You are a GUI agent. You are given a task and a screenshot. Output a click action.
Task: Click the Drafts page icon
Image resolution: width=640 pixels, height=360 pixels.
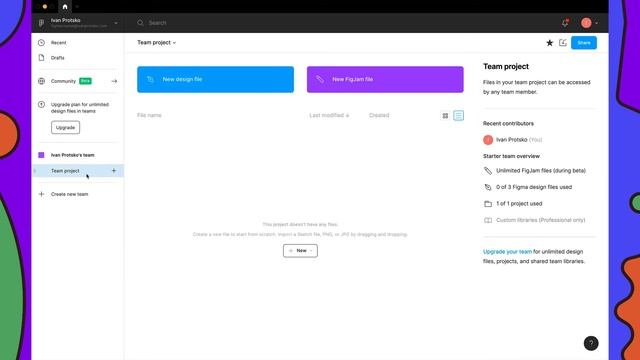click(x=41, y=58)
